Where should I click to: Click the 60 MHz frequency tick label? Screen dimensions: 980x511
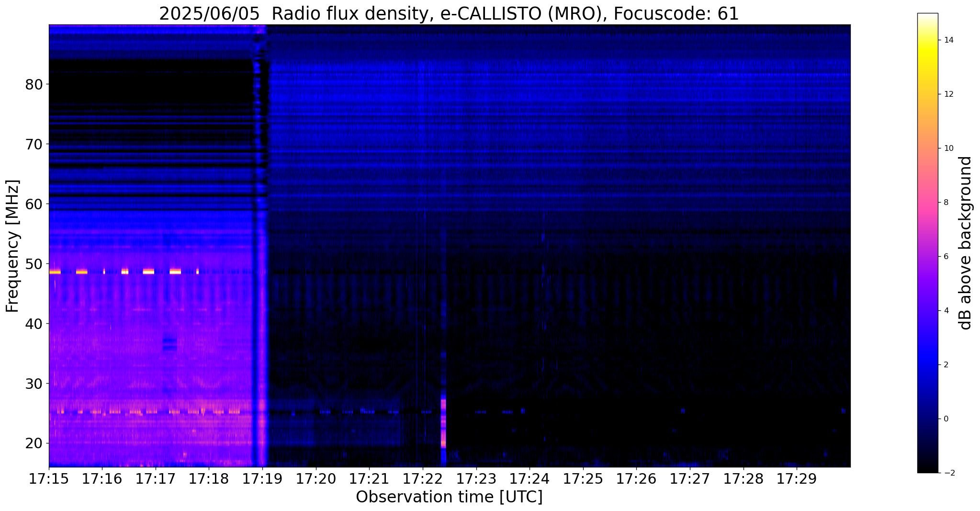point(34,204)
